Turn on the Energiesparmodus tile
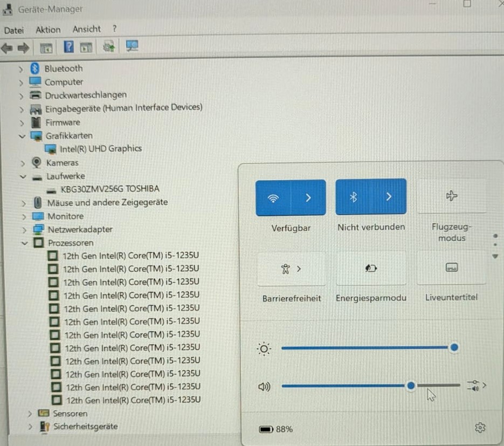 pyautogui.click(x=371, y=268)
